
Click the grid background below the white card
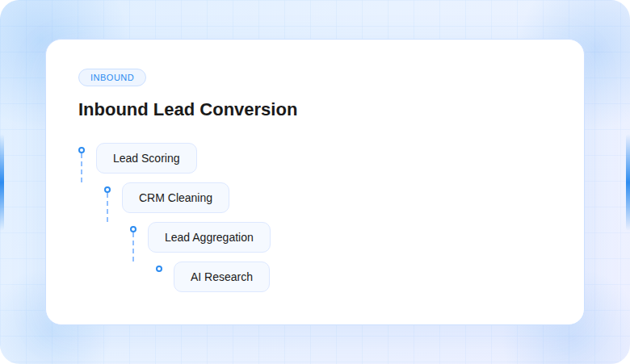coord(315,345)
